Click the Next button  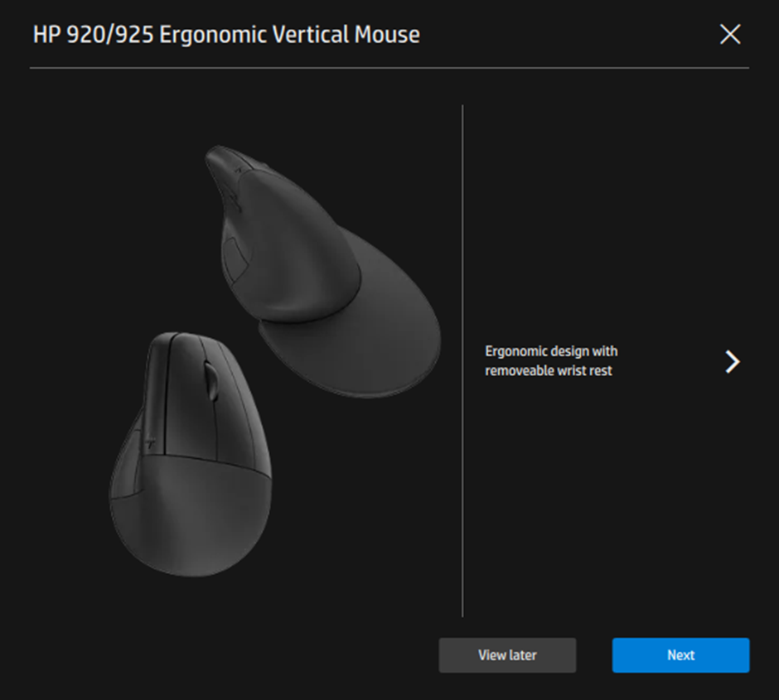coord(680,655)
